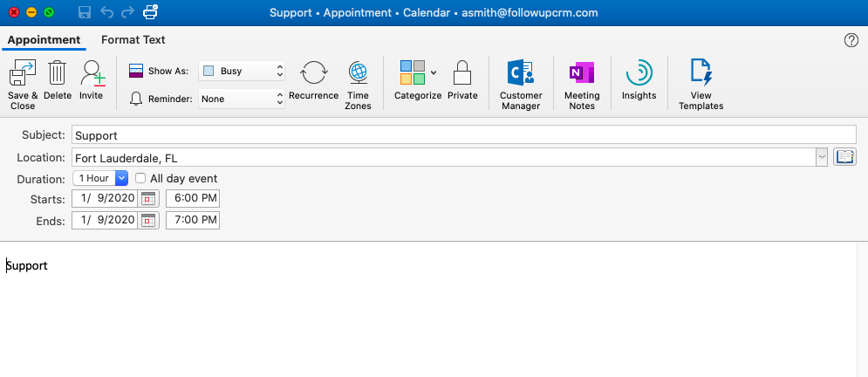The image size is (868, 377).
Task: Switch to the Format Text tab
Action: point(133,40)
